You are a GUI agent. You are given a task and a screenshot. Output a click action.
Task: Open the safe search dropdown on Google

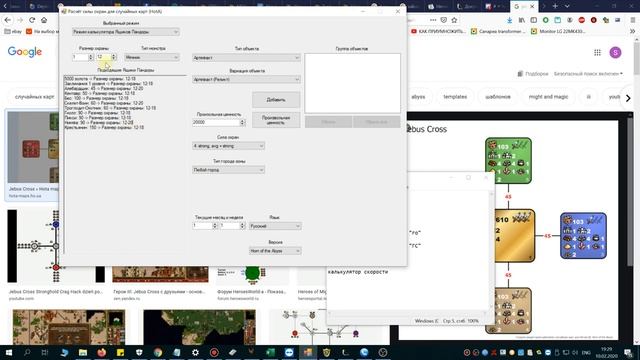pos(588,74)
